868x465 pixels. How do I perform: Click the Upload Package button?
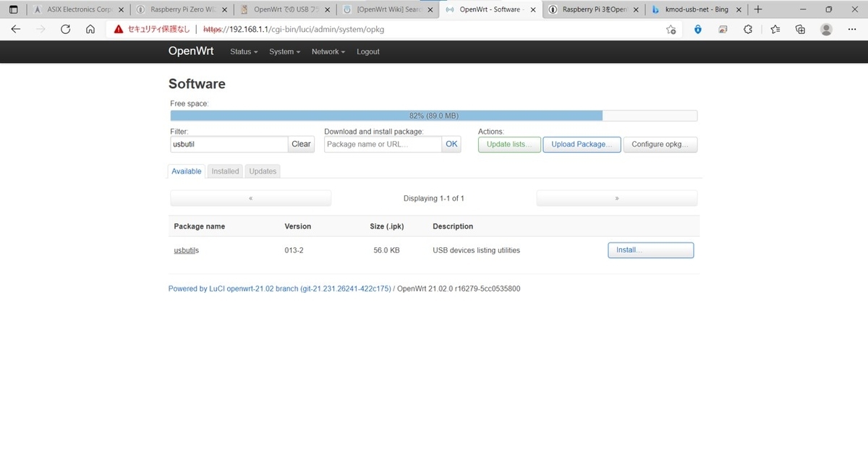click(582, 145)
